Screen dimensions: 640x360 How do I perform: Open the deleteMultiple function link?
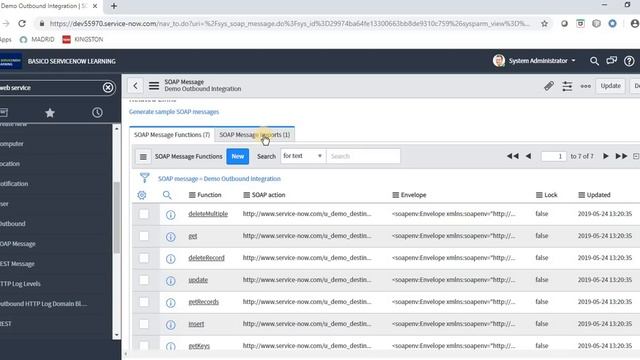[208, 214]
